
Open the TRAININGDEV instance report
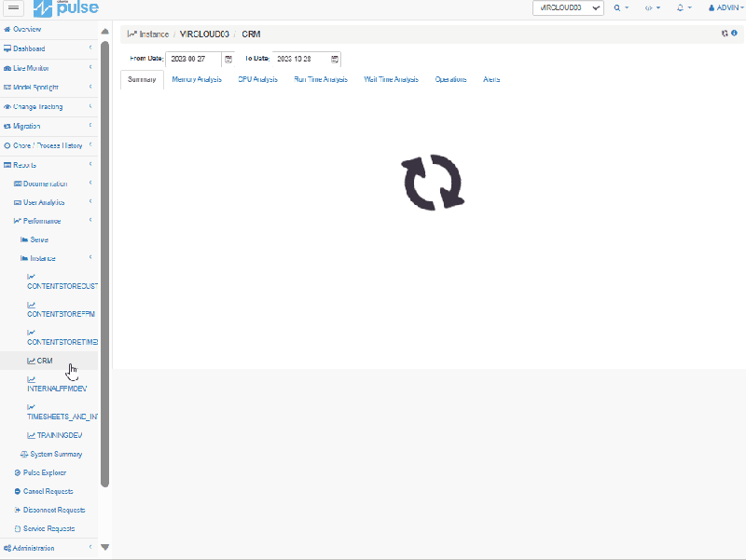tap(59, 435)
